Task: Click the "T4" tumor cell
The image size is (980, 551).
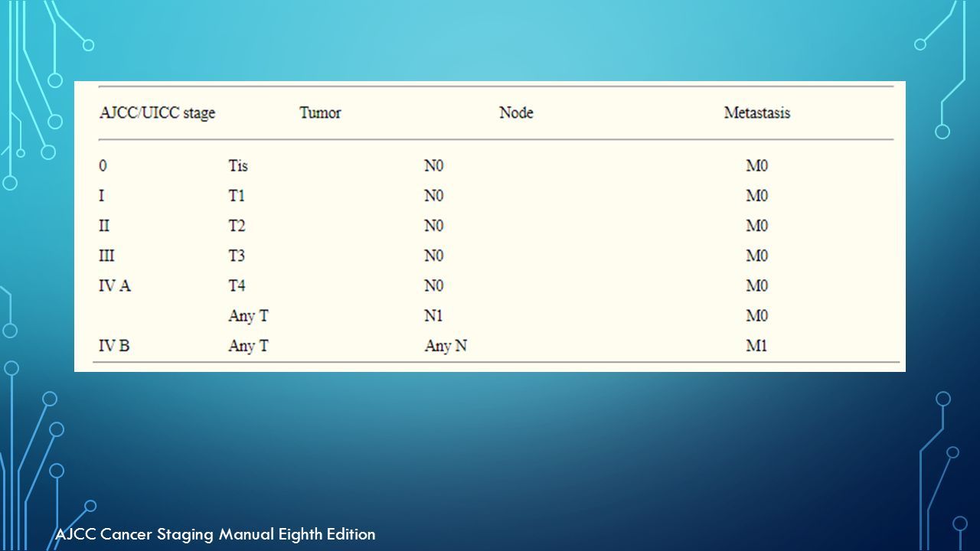Action: [237, 285]
